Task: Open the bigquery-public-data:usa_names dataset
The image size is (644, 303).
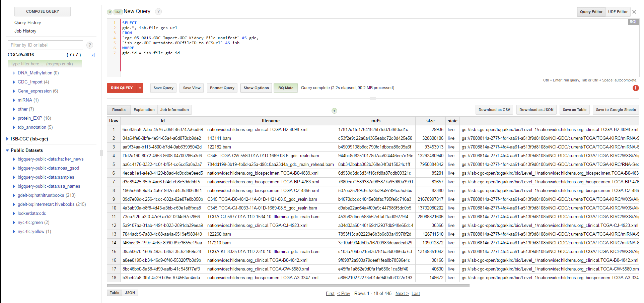Action: click(x=49, y=186)
